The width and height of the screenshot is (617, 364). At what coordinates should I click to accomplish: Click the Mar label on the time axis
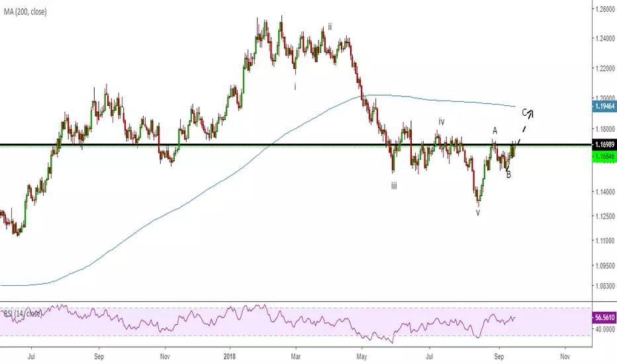[295, 357]
